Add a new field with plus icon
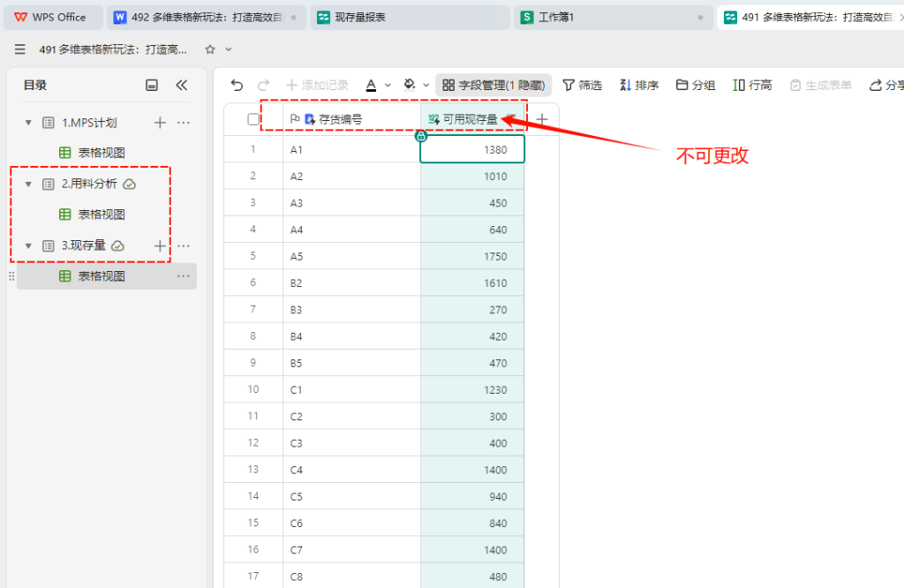 pyautogui.click(x=542, y=119)
